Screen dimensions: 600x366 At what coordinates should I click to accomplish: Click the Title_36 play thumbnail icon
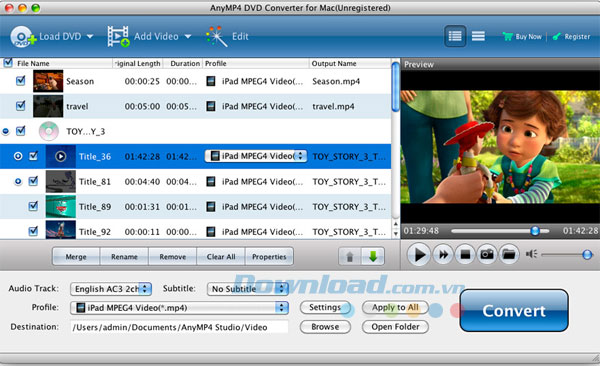tap(60, 156)
